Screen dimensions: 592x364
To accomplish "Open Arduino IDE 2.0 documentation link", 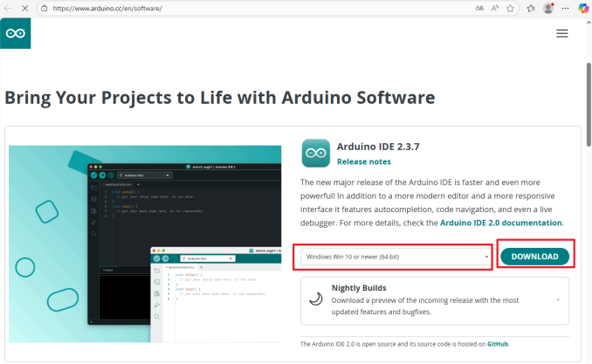I will (501, 223).
